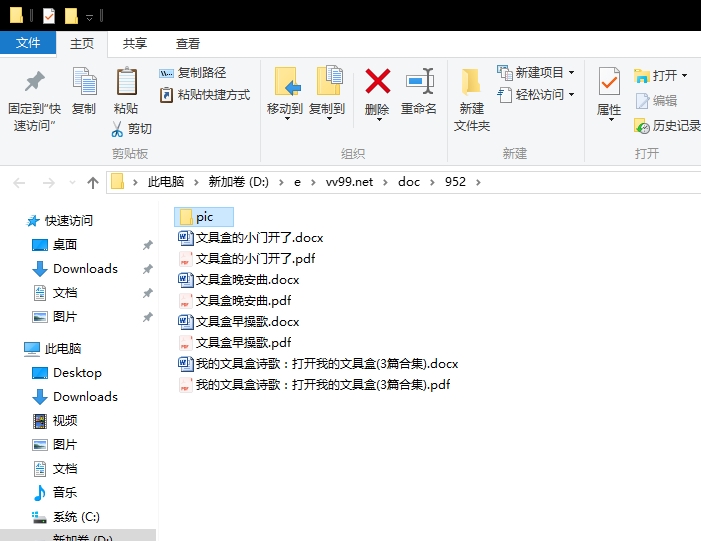Open the recent locations dropdown arrow

[x=72, y=182]
